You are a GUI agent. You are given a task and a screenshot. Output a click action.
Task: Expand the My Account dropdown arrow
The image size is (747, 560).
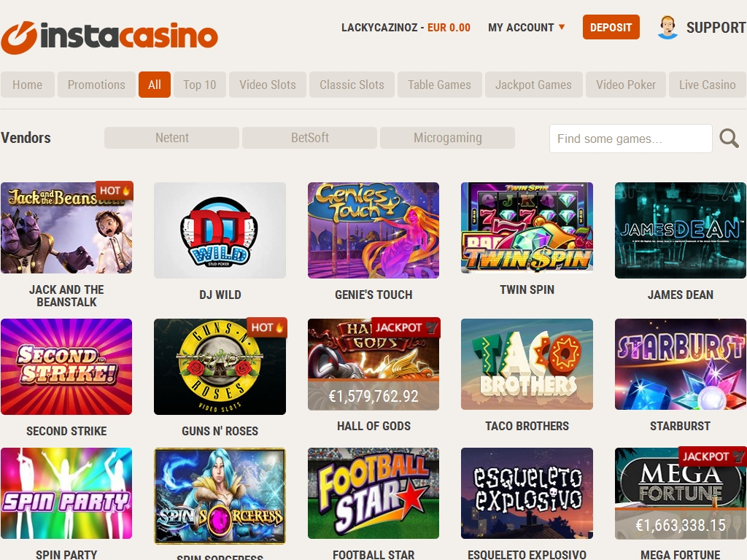562,27
